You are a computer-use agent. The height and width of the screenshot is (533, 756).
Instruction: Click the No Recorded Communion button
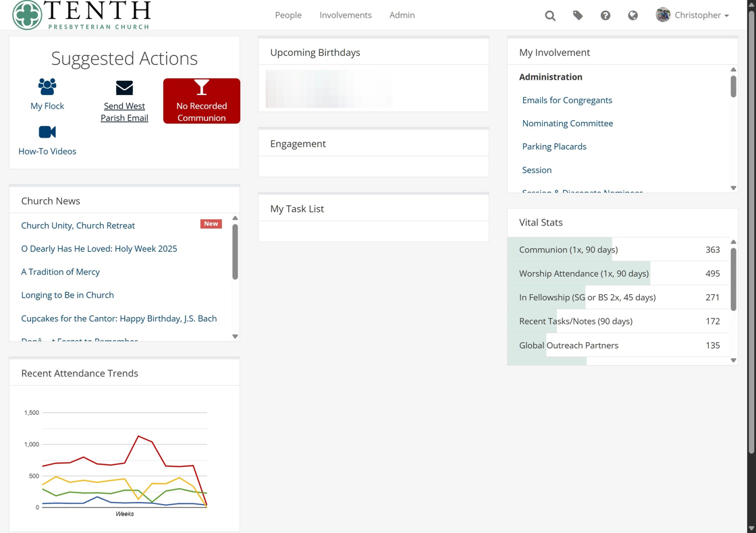click(202, 101)
